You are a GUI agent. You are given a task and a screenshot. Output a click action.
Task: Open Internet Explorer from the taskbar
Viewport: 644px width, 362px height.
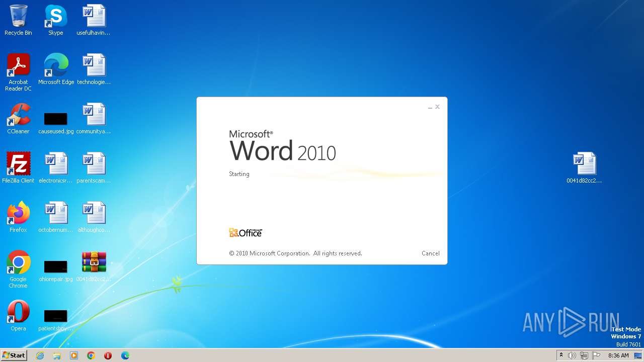click(40, 355)
